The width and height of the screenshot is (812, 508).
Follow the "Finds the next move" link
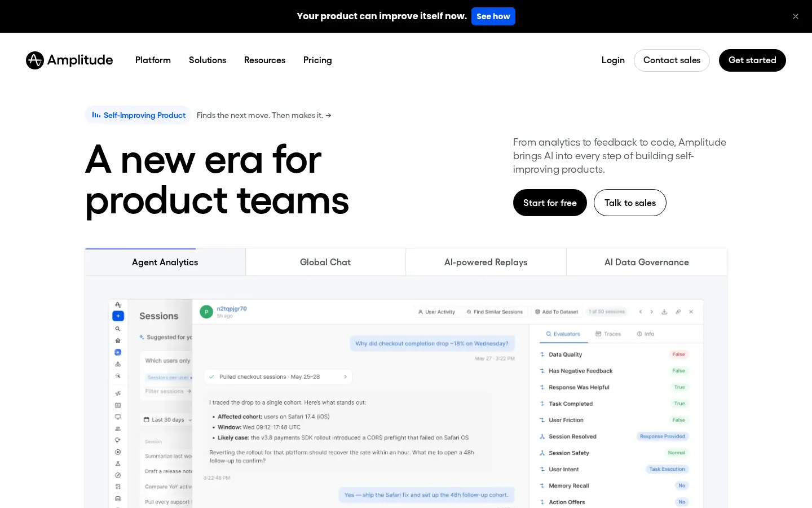point(264,115)
